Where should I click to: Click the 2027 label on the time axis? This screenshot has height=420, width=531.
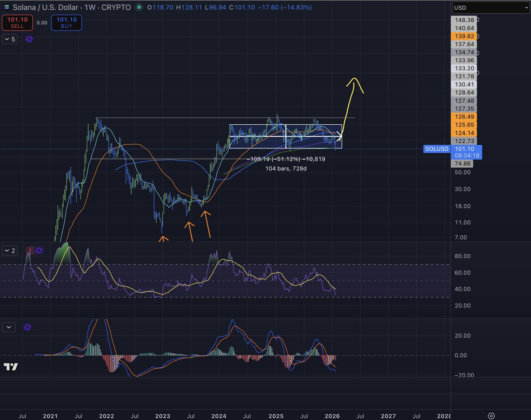tap(389, 416)
